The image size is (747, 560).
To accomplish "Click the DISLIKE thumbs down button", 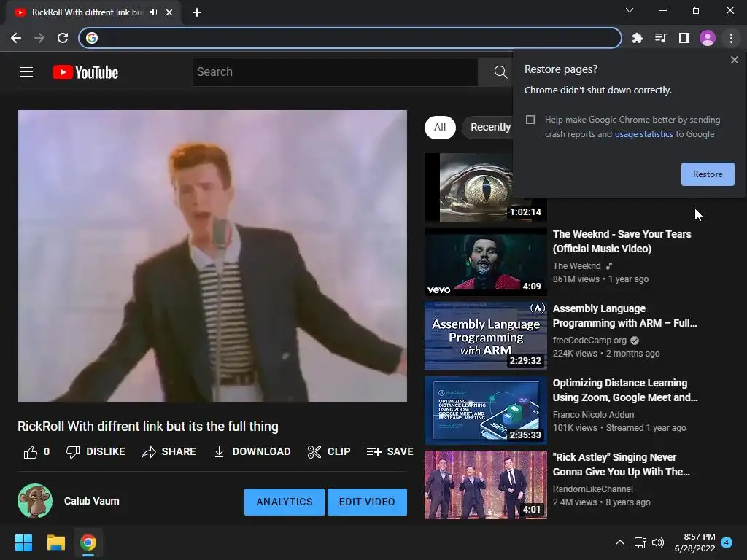I will tap(96, 451).
